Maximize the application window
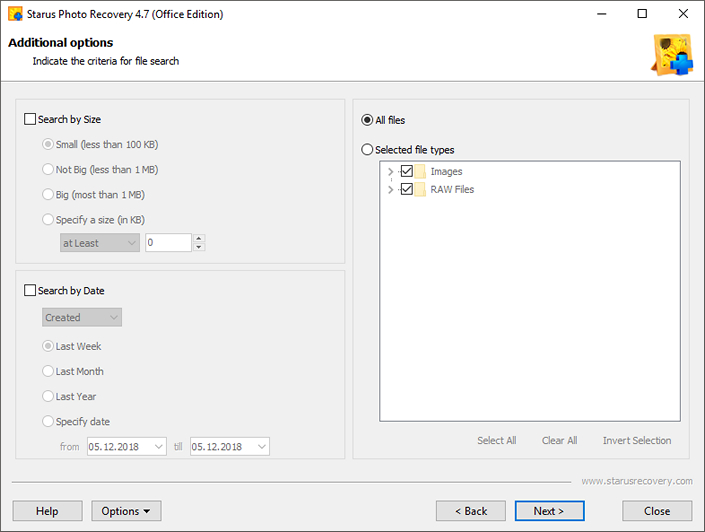 tap(642, 13)
